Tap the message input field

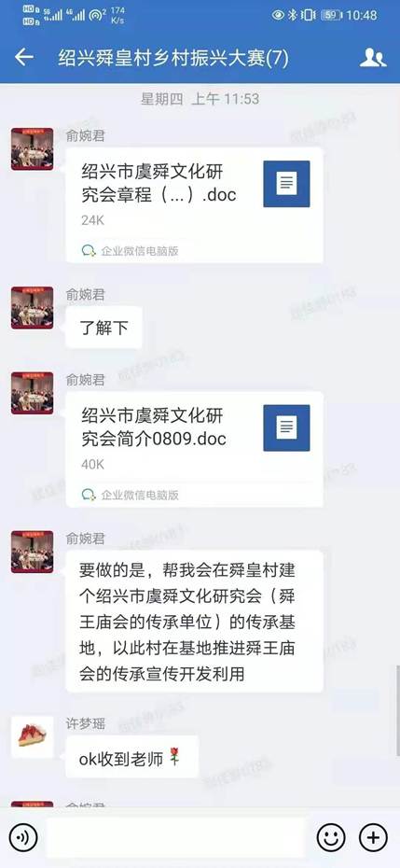[x=176, y=837]
